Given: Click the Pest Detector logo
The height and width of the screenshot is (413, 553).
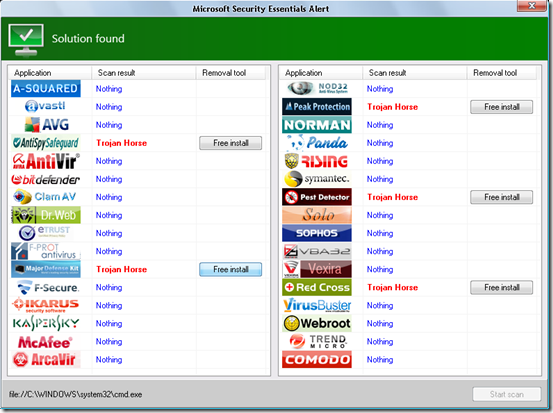Looking at the screenshot, I should pyautogui.click(x=317, y=197).
